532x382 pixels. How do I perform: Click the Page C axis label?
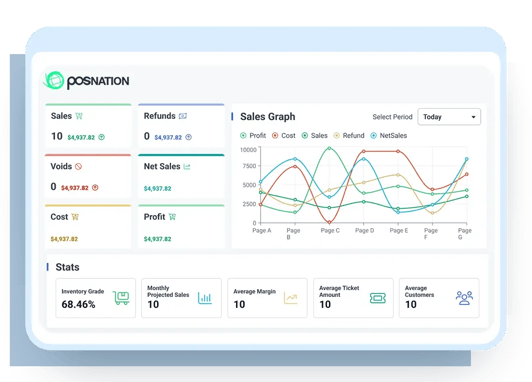tap(330, 231)
